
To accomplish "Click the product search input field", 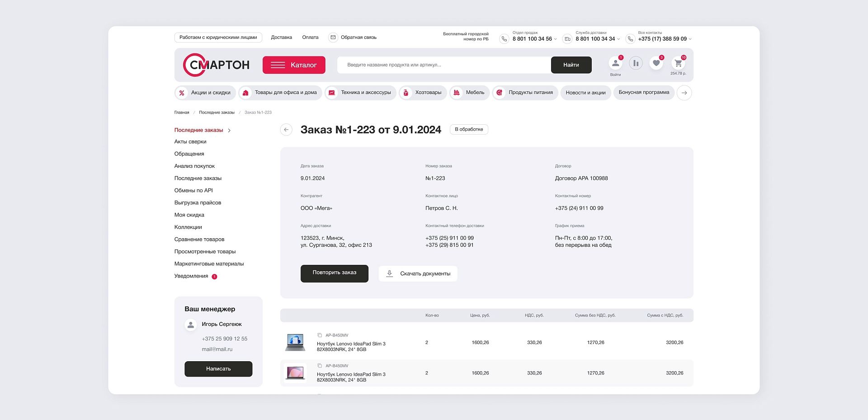I will click(x=443, y=65).
